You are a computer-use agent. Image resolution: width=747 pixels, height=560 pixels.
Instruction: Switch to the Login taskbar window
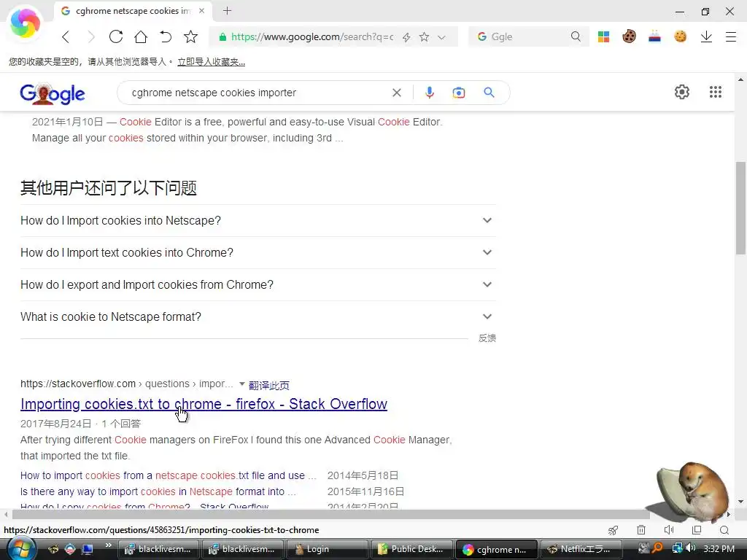click(328, 549)
